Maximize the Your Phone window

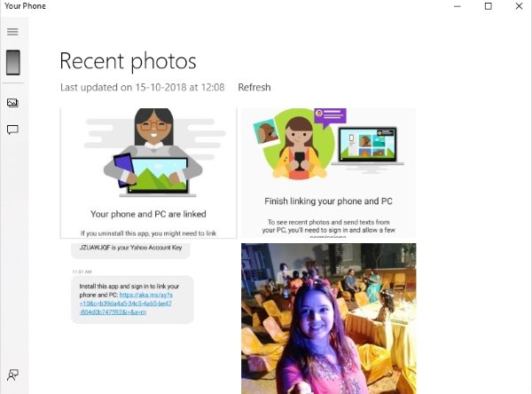pos(488,6)
